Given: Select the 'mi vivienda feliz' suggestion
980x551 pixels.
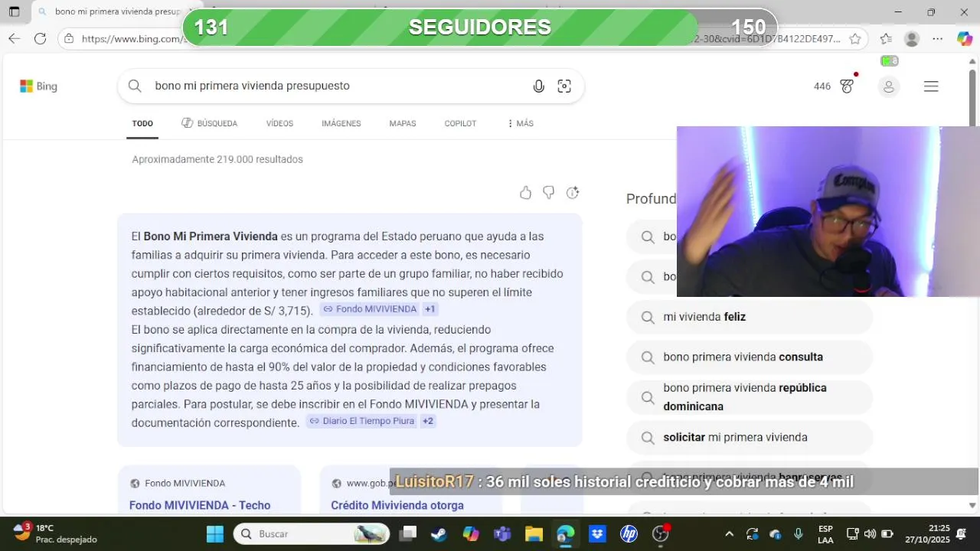Looking at the screenshot, I should [750, 317].
